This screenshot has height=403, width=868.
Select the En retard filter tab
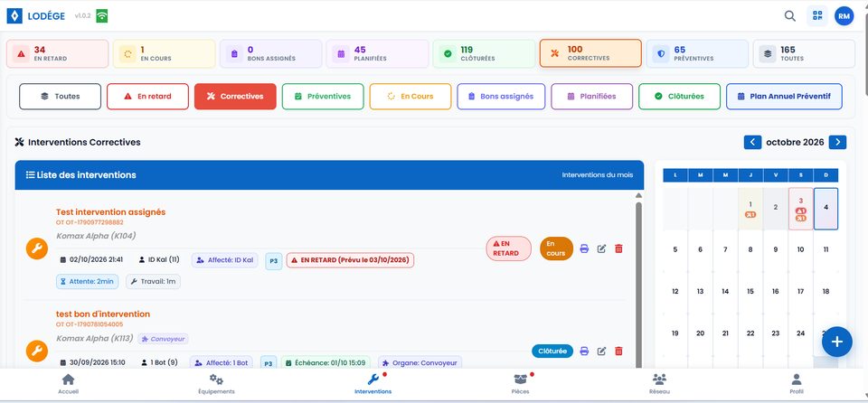coord(147,97)
